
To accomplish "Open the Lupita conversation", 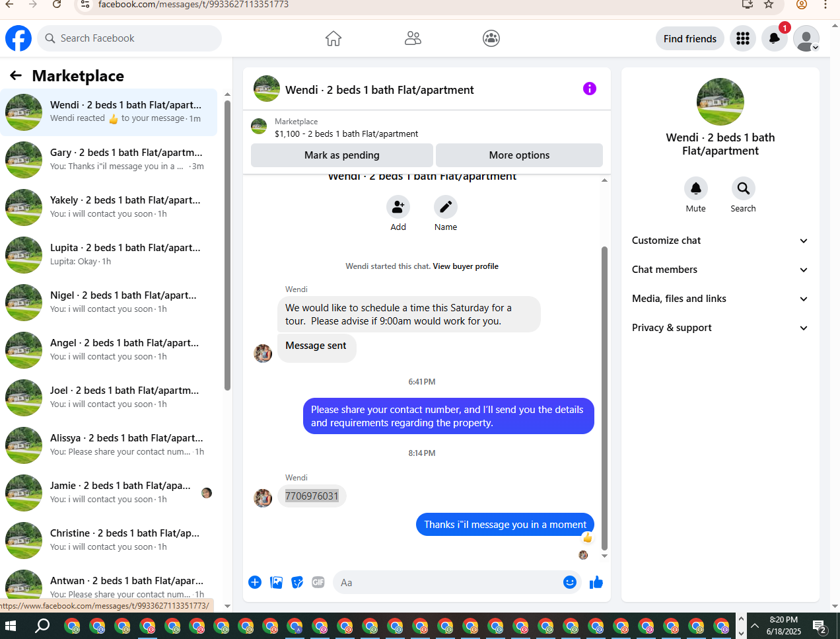I will [x=109, y=255].
